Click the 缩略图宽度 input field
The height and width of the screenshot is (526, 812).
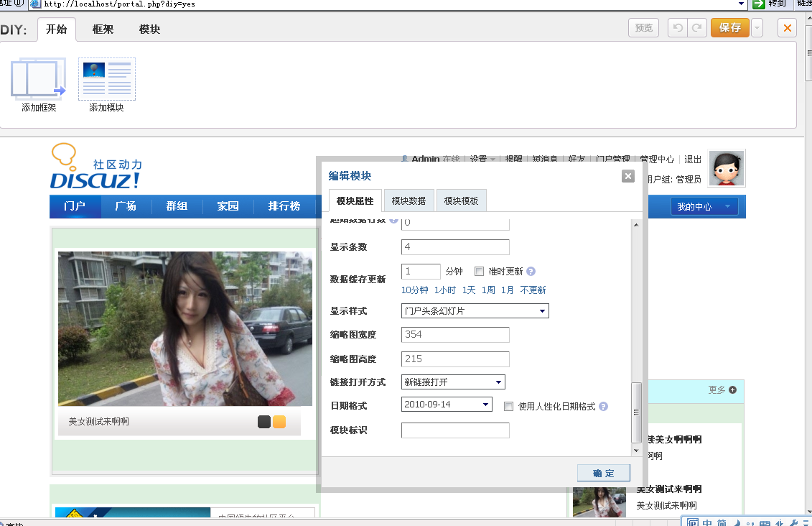pos(455,334)
